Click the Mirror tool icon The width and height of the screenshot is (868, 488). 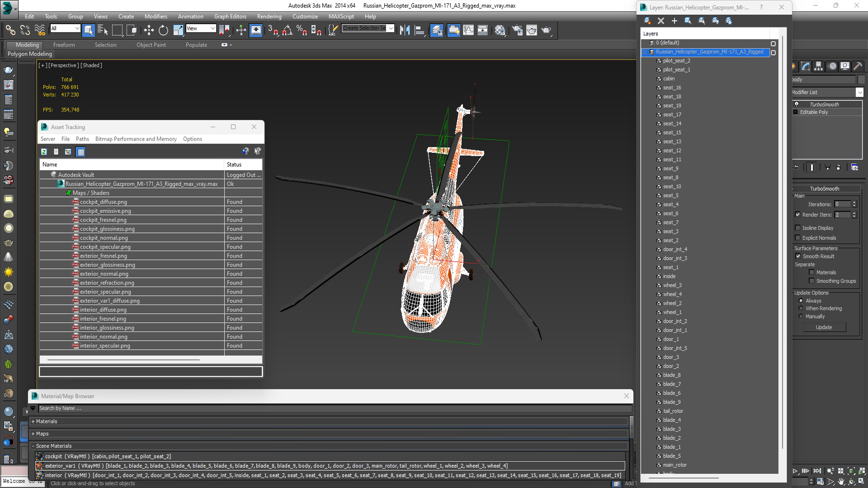(405, 30)
